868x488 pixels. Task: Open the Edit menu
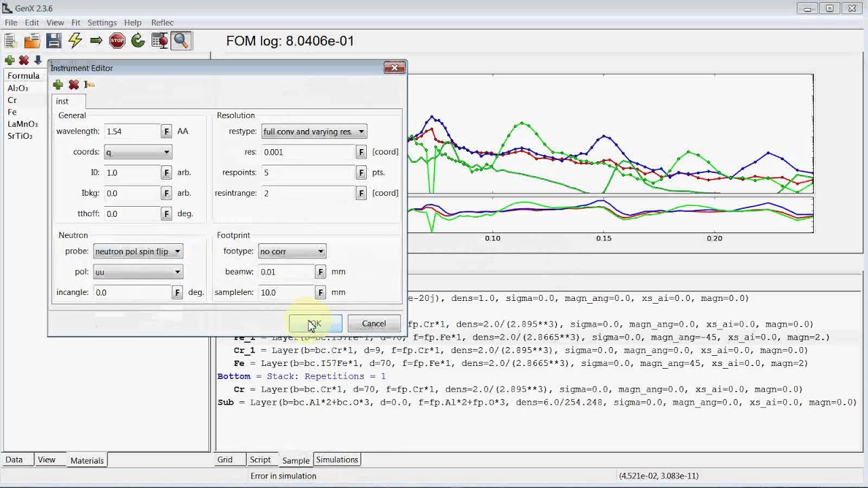tap(32, 22)
